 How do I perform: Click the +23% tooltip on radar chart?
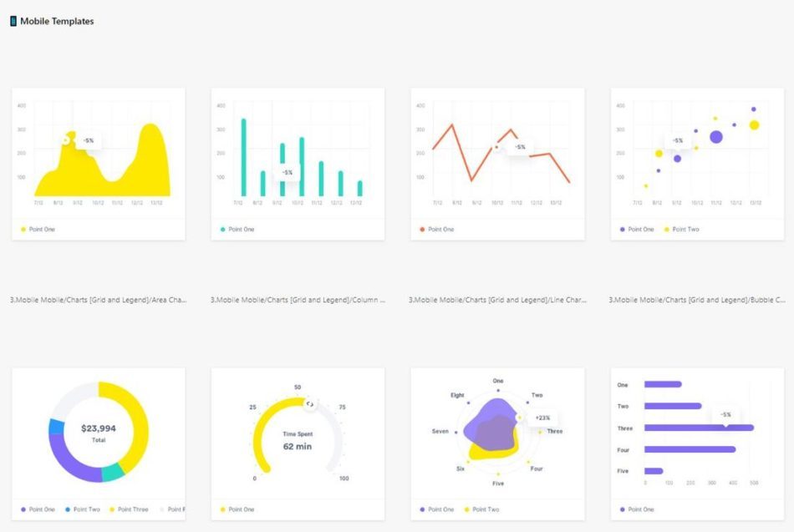(542, 418)
